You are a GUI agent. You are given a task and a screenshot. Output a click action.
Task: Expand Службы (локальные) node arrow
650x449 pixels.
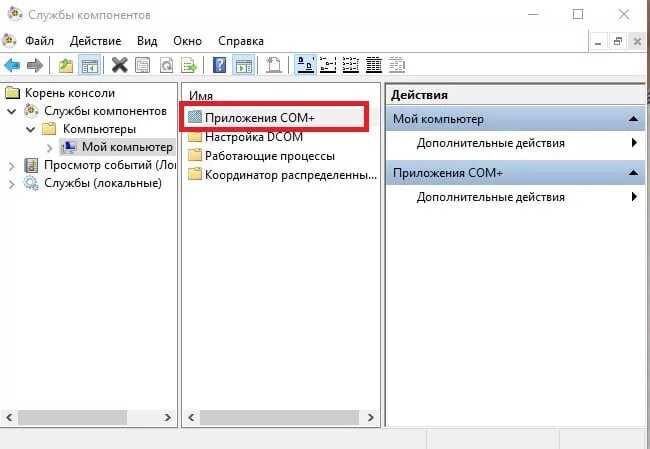[12, 184]
